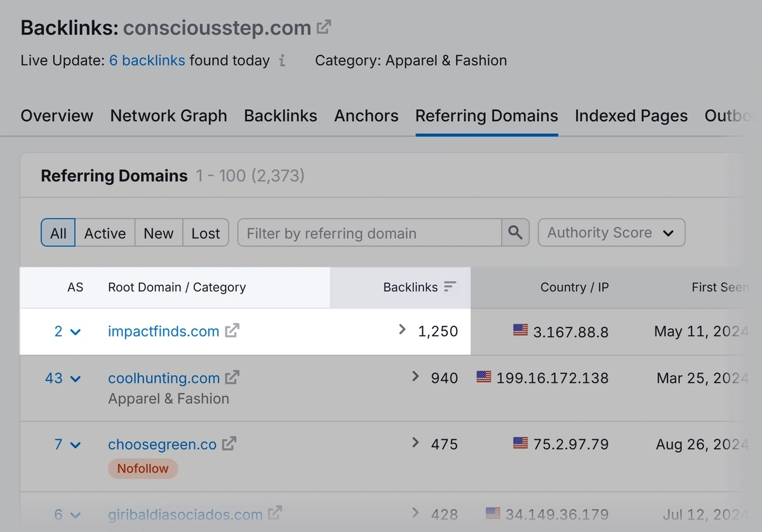The width and height of the screenshot is (762, 532).
Task: Click the Mar 25 first seen date
Action: coord(703,378)
